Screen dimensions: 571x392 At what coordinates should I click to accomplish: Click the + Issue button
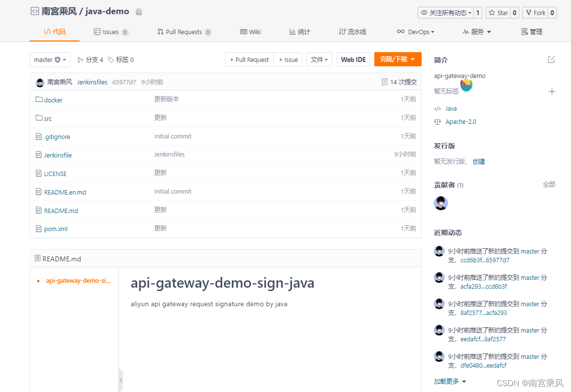pos(288,59)
